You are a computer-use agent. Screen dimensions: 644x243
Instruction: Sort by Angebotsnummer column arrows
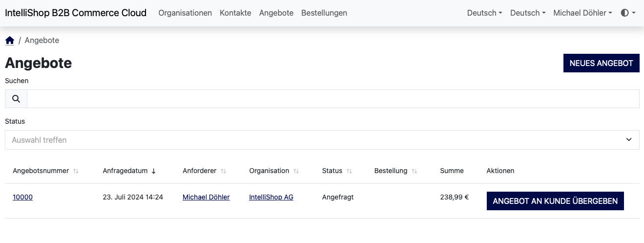pyautogui.click(x=76, y=171)
